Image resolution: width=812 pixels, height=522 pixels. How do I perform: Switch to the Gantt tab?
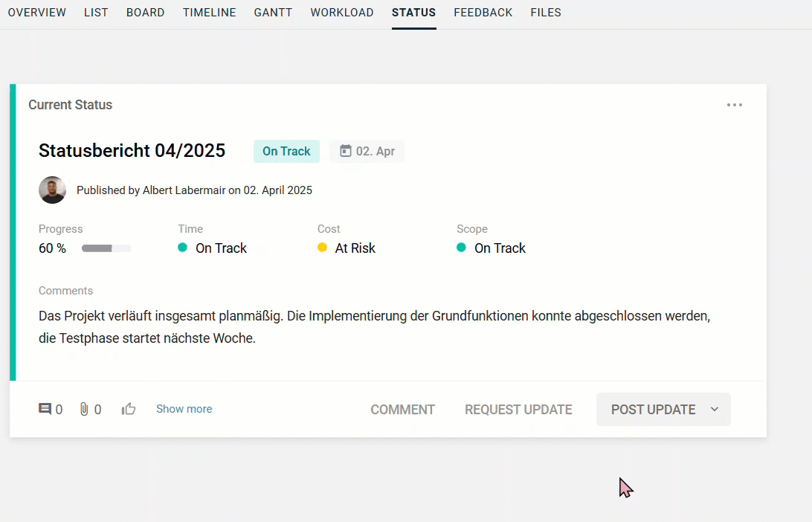pos(273,13)
